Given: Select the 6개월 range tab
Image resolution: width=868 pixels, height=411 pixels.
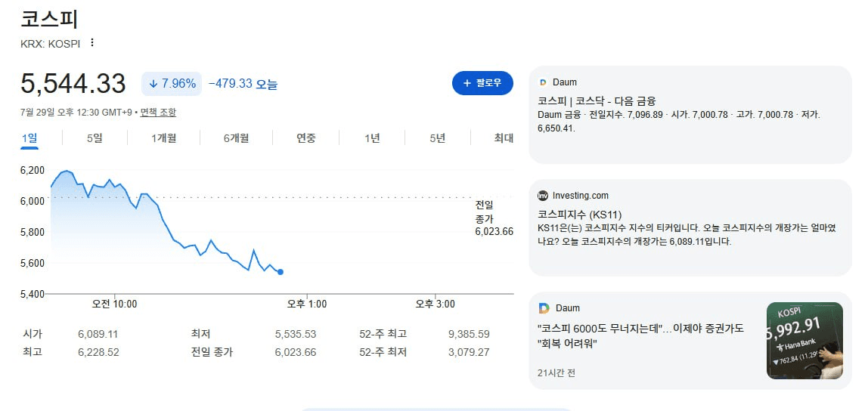Looking at the screenshot, I should tap(237, 138).
